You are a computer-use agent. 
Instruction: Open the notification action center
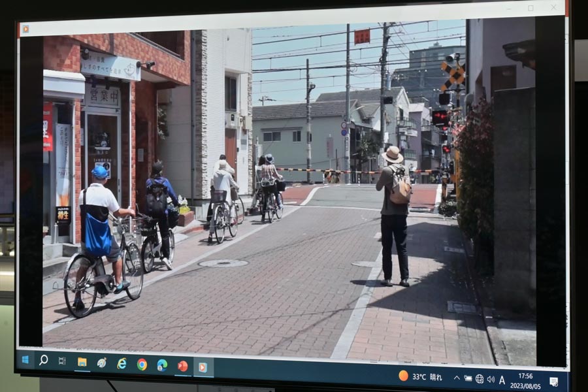pos(553,382)
